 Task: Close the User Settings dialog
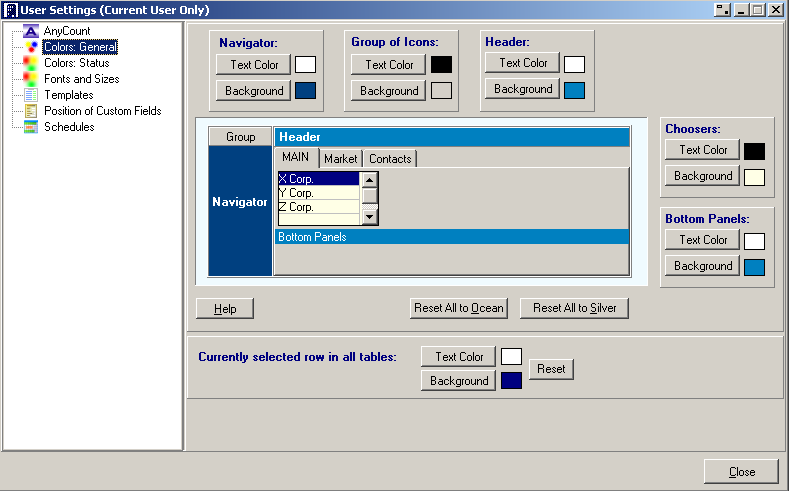click(741, 472)
